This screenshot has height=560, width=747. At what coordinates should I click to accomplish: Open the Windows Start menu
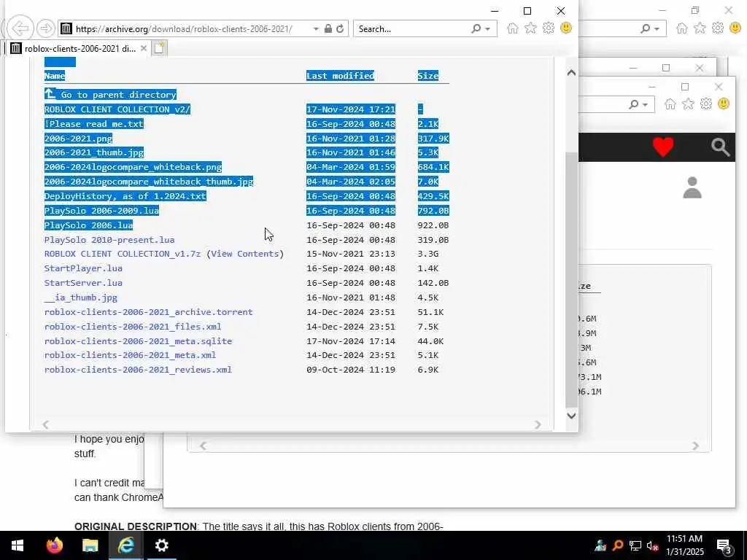[x=18, y=545]
